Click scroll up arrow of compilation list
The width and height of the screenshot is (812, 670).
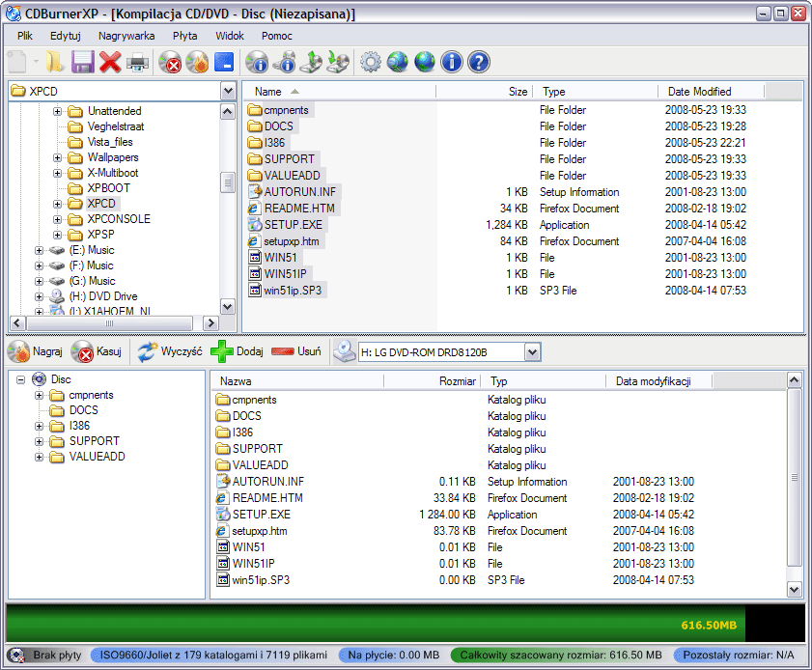click(x=795, y=380)
